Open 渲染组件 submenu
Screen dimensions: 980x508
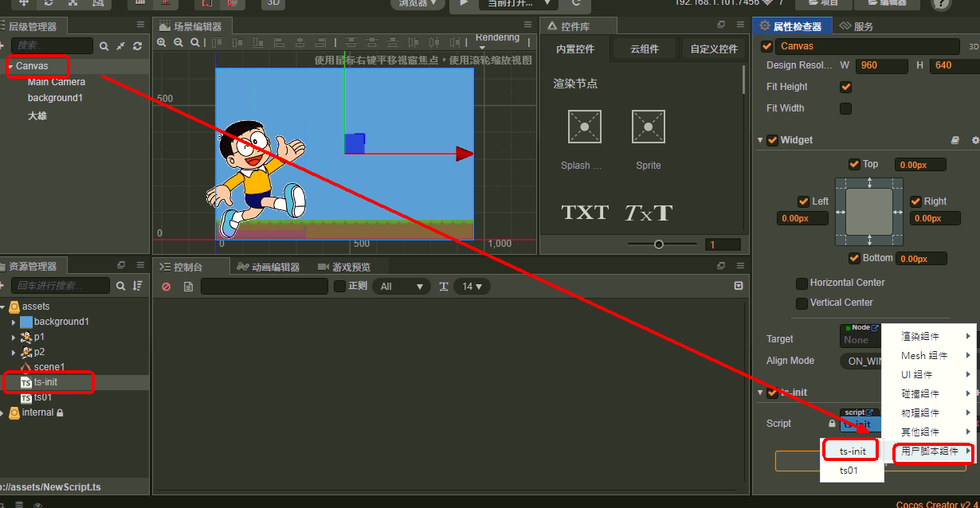point(929,336)
